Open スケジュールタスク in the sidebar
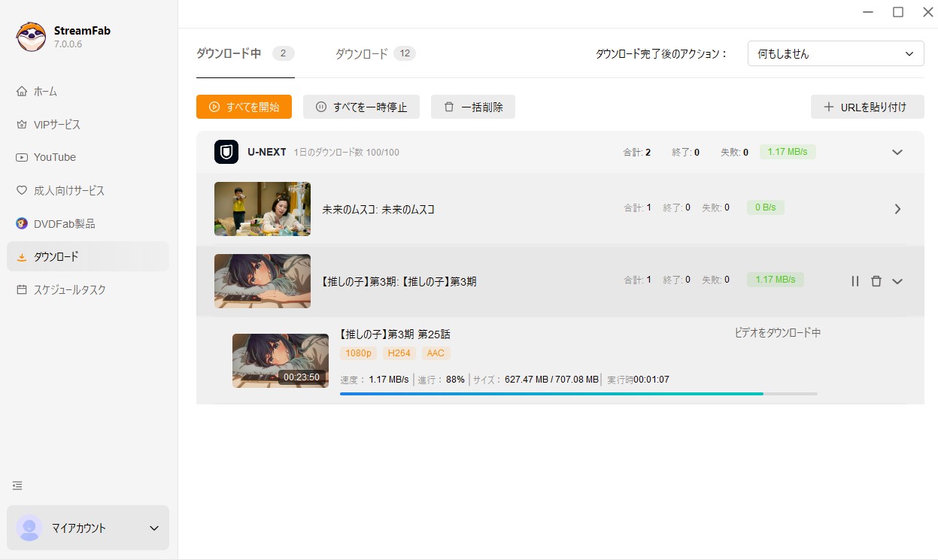The width and height of the screenshot is (938, 560). [69, 289]
